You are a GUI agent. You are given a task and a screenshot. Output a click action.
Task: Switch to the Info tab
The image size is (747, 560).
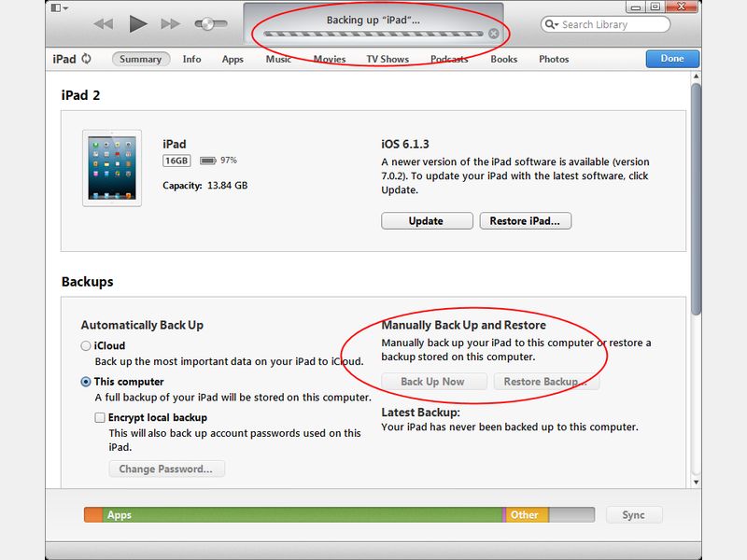(x=191, y=59)
